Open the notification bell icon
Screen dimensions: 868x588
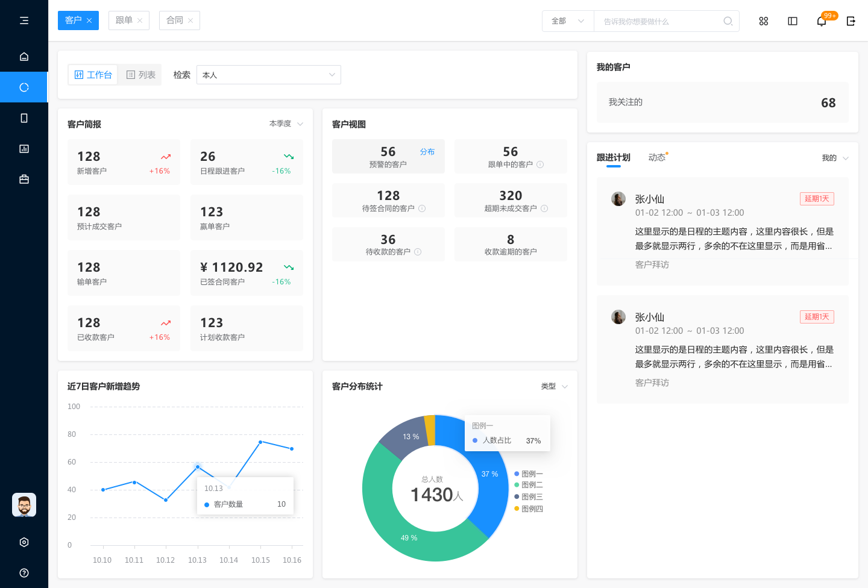click(x=821, y=21)
